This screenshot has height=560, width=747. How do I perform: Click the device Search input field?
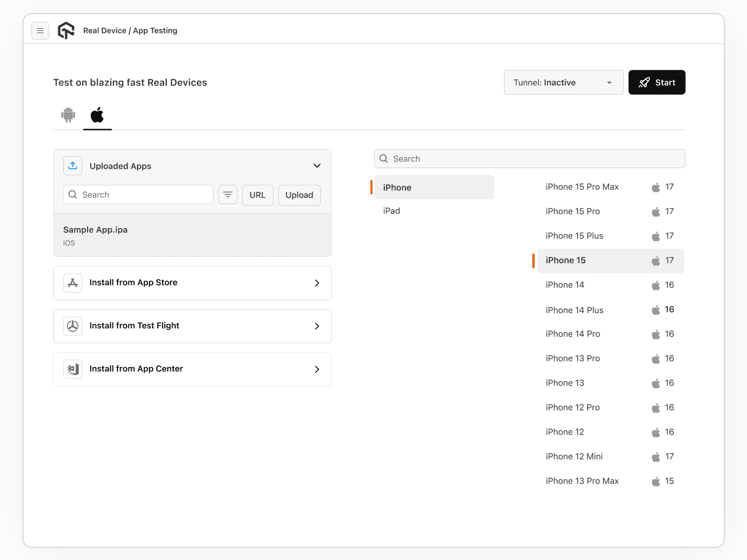(529, 158)
